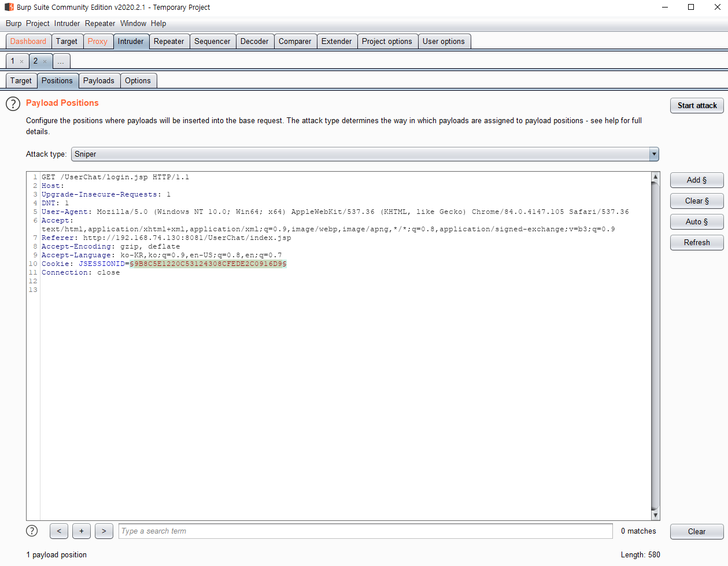The image size is (728, 566).
Task: Open the User options tab
Action: click(x=444, y=42)
